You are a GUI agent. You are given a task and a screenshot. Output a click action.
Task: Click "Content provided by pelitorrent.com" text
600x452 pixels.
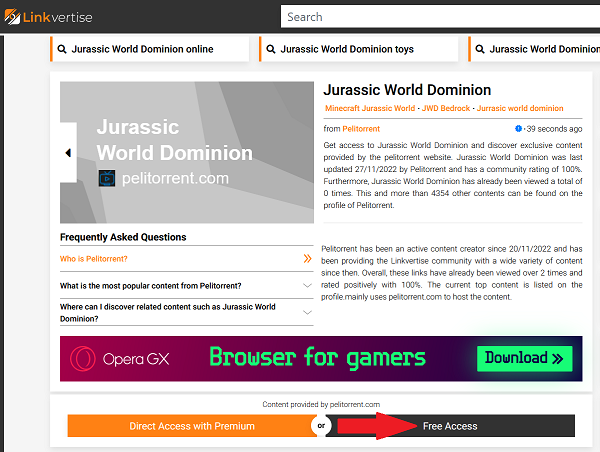[x=321, y=404]
